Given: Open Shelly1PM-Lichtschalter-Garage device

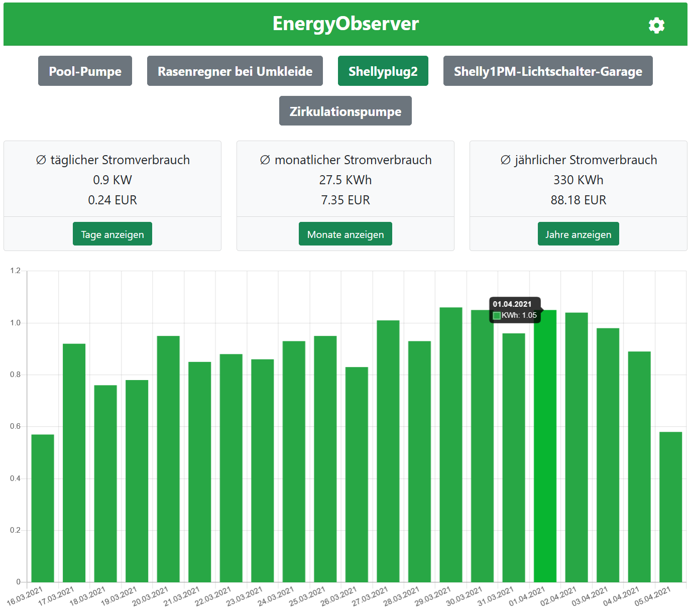Looking at the screenshot, I should click(x=547, y=71).
